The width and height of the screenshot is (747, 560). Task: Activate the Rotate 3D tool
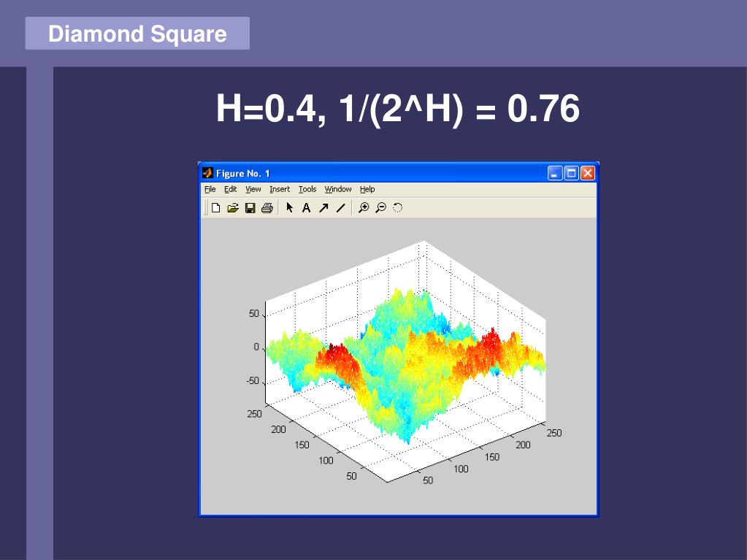[398, 207]
